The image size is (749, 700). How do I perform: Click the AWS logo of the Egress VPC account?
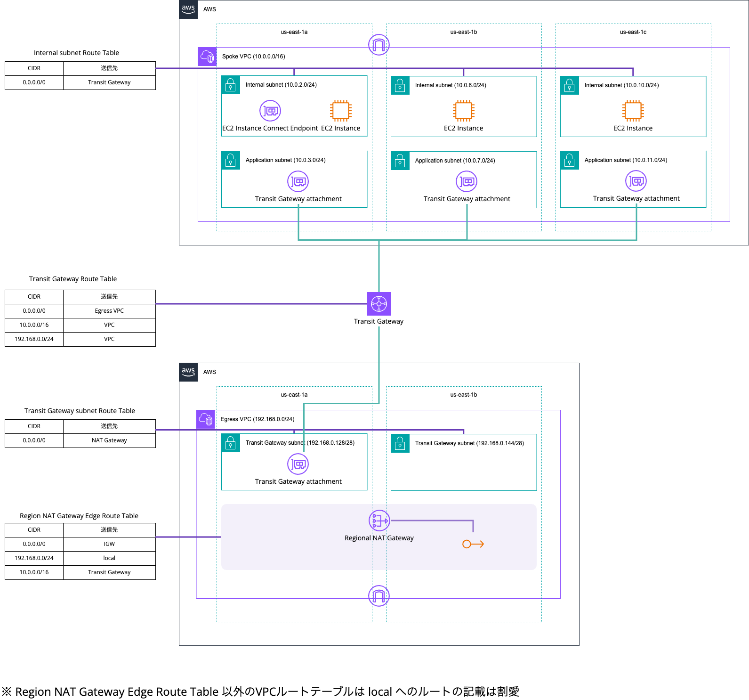pyautogui.click(x=188, y=372)
